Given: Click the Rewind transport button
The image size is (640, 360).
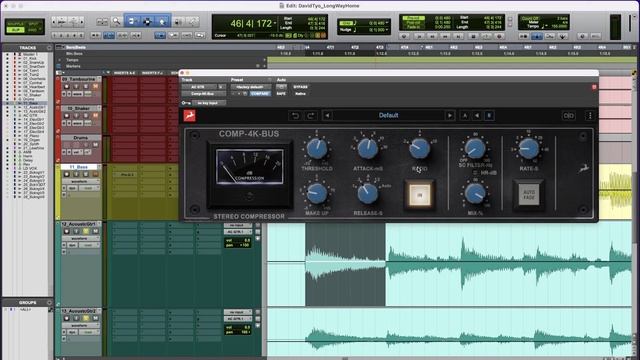Looking at the screenshot, I should [432, 36].
